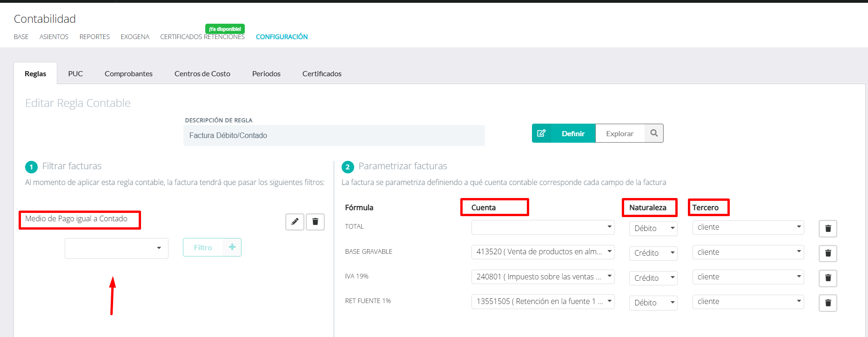Select the Medio de Pago igual a Contado filter
Screen dimensions: 868x337
click(x=76, y=219)
